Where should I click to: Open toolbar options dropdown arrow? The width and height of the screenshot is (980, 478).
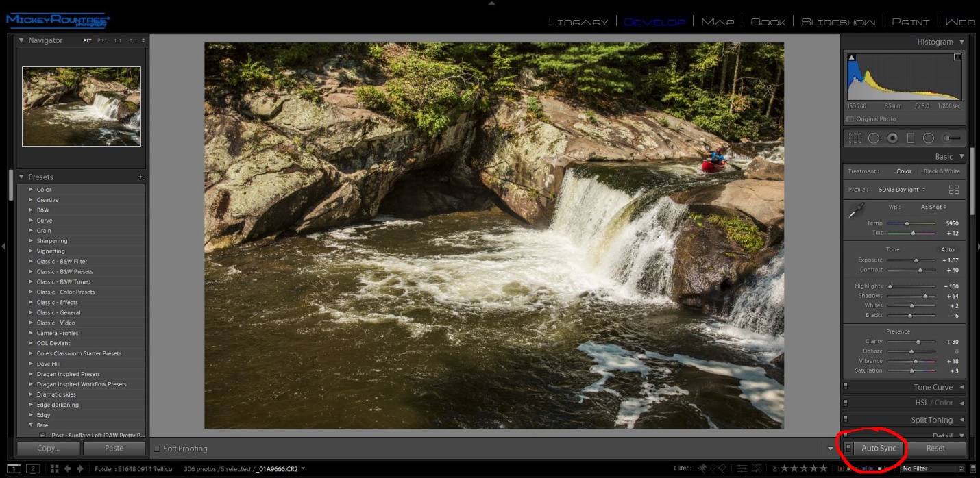[x=831, y=449]
